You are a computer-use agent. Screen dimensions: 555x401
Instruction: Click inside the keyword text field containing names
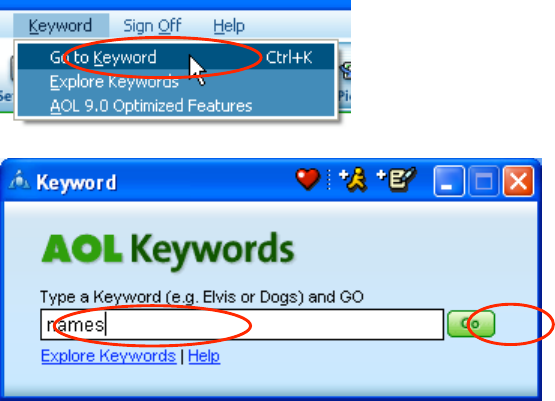[x=242, y=325]
